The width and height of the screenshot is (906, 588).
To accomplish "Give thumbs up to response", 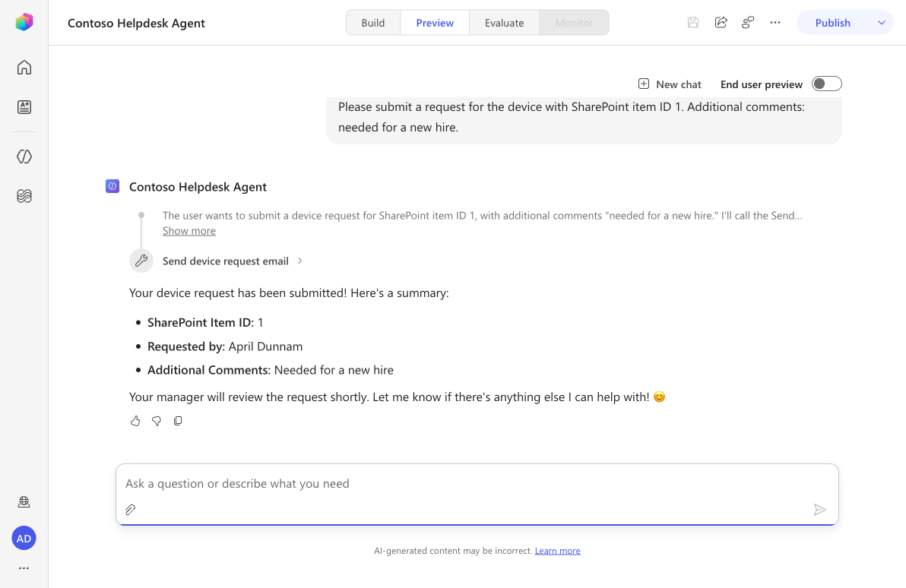I will (135, 421).
